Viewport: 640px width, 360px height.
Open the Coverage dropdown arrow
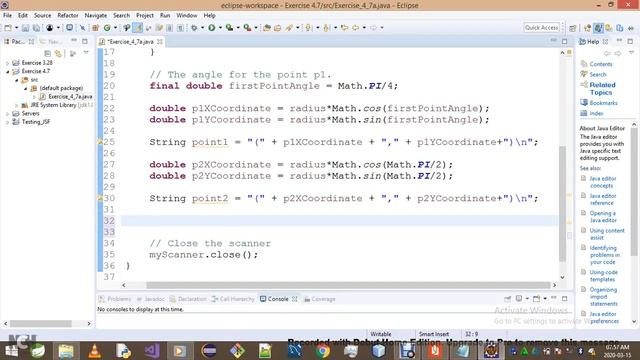238,28
